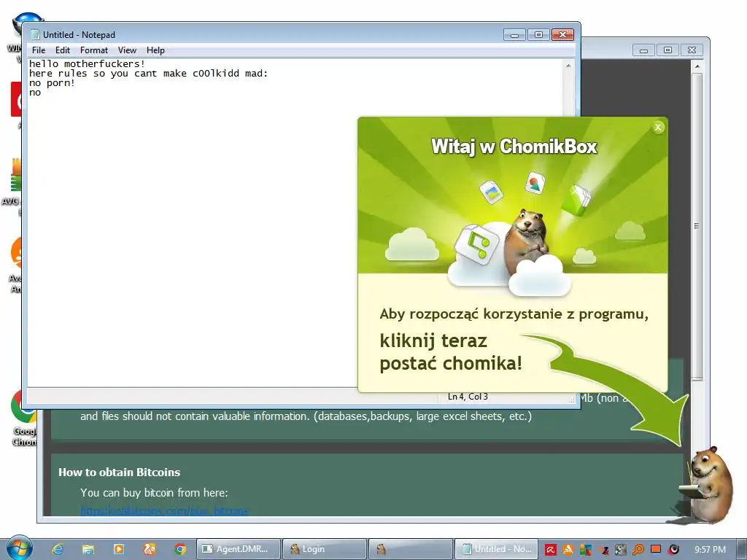This screenshot has height=560, width=747.
Task: Click the round dark tray icon
Action: click(673, 550)
